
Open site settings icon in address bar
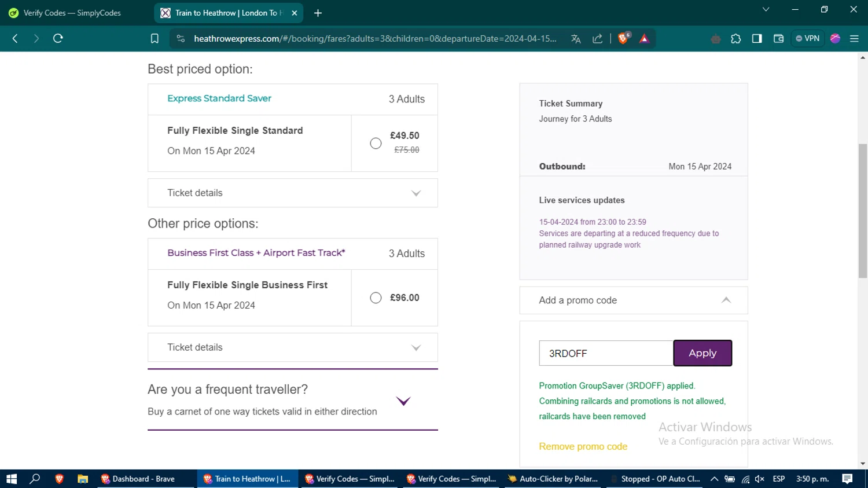pos(181,39)
